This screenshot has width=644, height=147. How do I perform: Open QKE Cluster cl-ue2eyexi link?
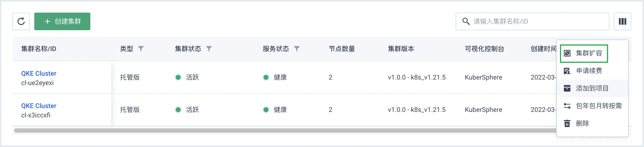coord(39,73)
